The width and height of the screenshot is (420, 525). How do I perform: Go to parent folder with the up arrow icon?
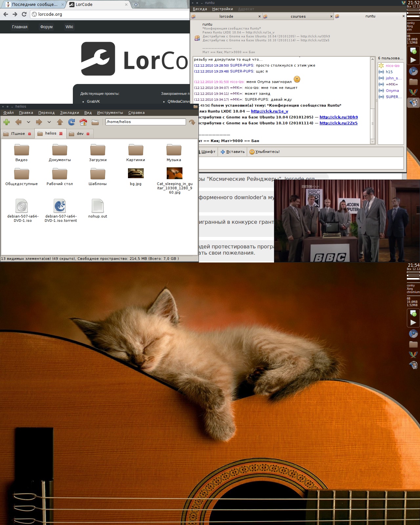click(60, 122)
